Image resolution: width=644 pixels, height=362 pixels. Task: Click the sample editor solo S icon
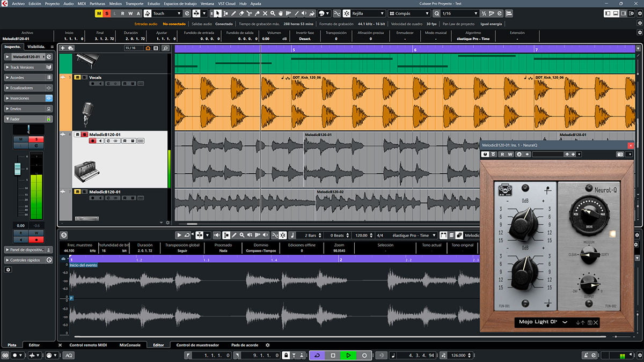click(x=64, y=235)
